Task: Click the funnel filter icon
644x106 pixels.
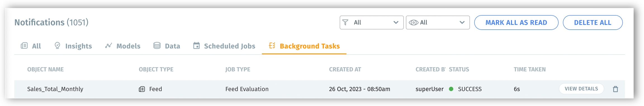Action: click(x=345, y=22)
